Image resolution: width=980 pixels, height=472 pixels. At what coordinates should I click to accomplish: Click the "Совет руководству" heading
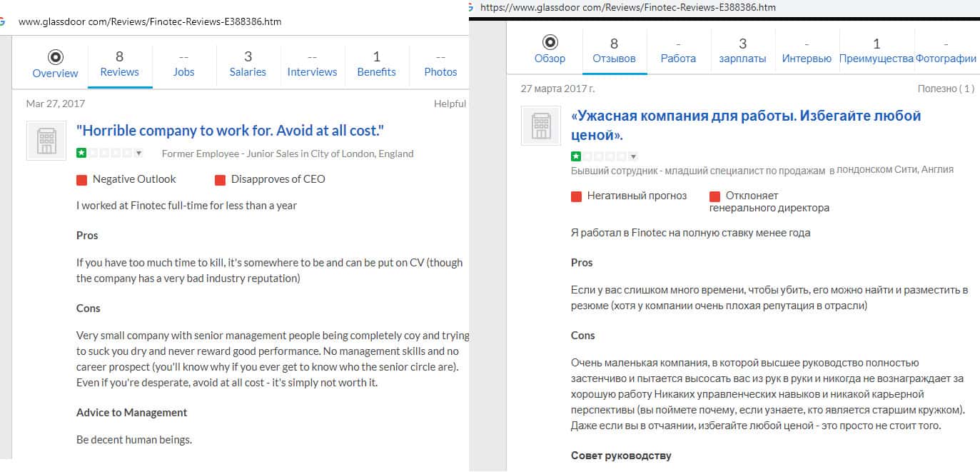coord(621,455)
